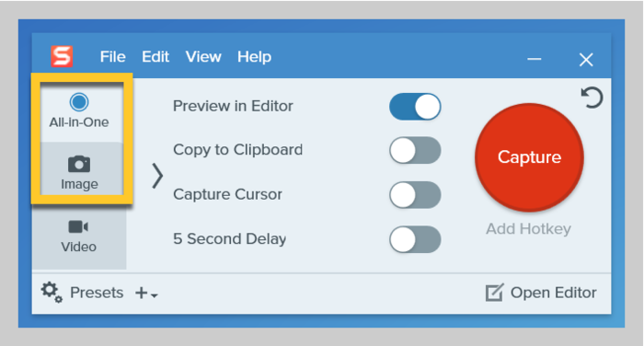
Task: Click the plus icon beside Presets
Action: click(142, 293)
